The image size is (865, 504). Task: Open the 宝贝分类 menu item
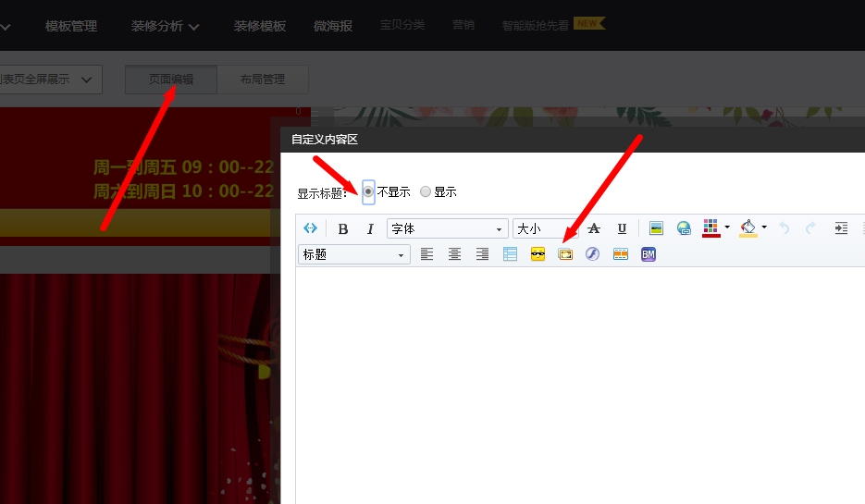coord(402,25)
